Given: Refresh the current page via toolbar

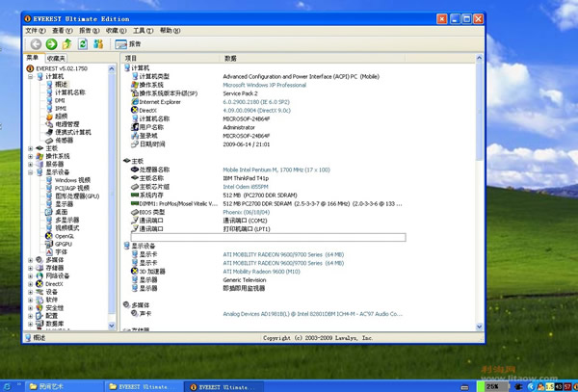Looking at the screenshot, I should pos(83,44).
